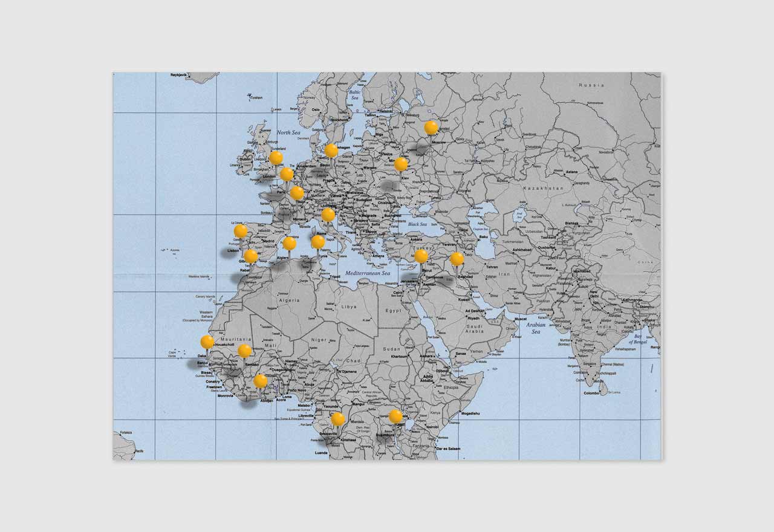Click the 'Muscat' city label
The image size is (774, 532).
[521, 319]
